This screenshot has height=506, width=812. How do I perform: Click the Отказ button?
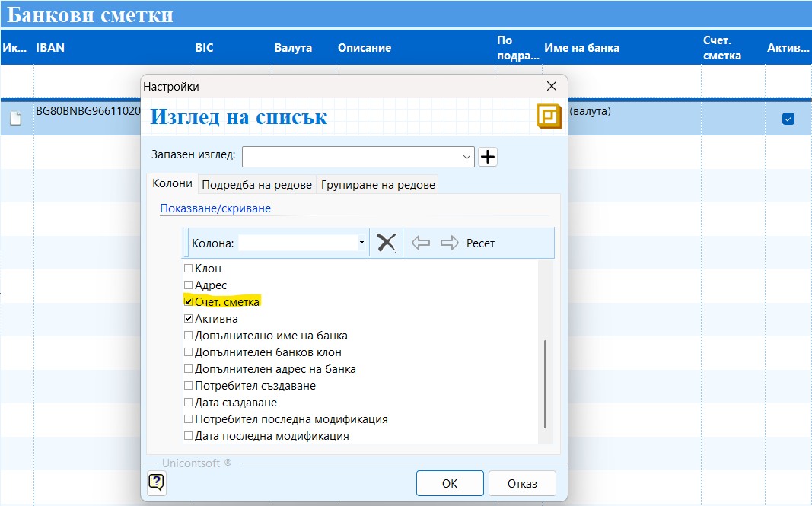click(522, 483)
